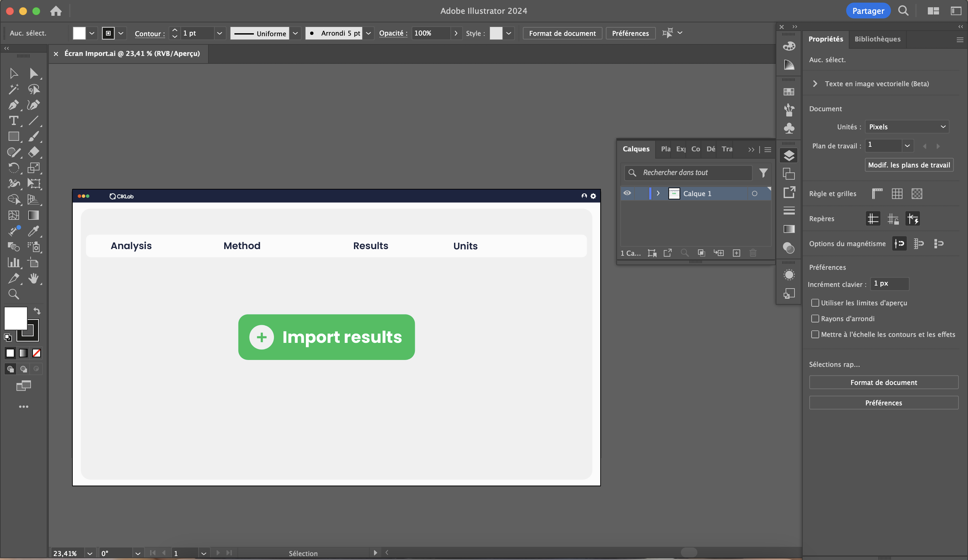
Task: Switch to the Bibliothèques tab
Action: [877, 39]
